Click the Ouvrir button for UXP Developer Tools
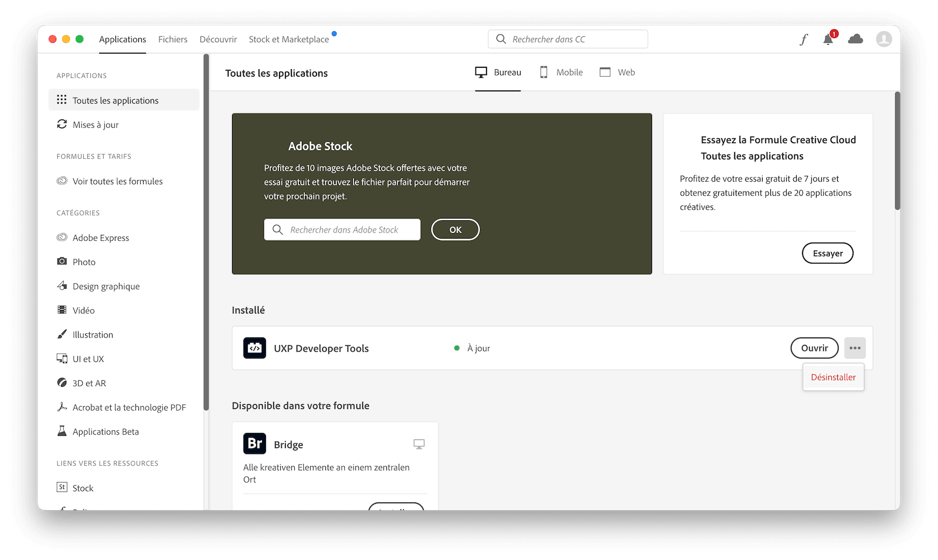 [815, 348]
